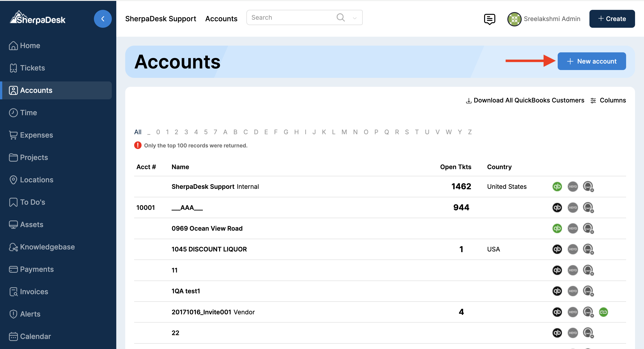Click Xero icon in 1045 DISCOUNT LIQUOR row
This screenshot has height=349, width=644.
pos(572,249)
